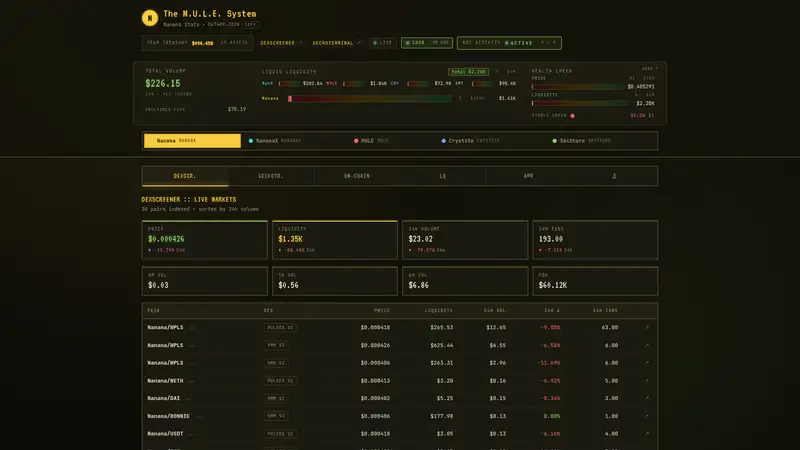The width and height of the screenshot is (800, 450).
Task: Open the GECKOTERMINAL external link
Action: pyautogui.click(x=336, y=43)
